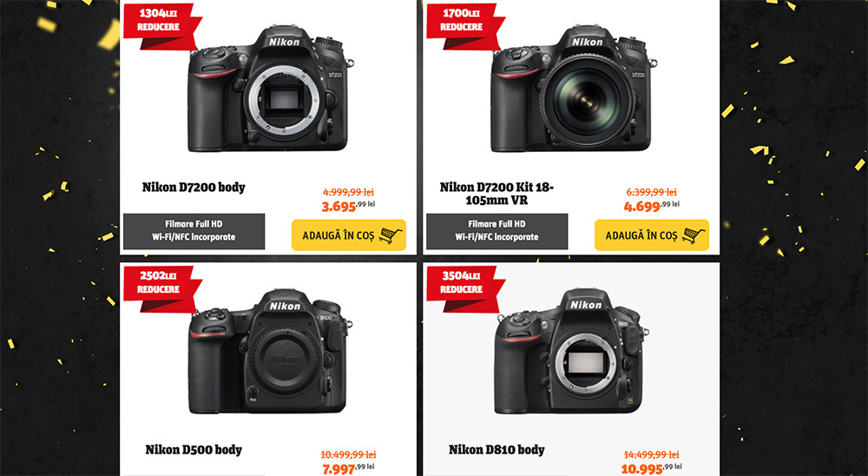Open the Nikon D7200 Kit with lens image
This screenshot has height=476, width=868.
pyautogui.click(x=574, y=89)
